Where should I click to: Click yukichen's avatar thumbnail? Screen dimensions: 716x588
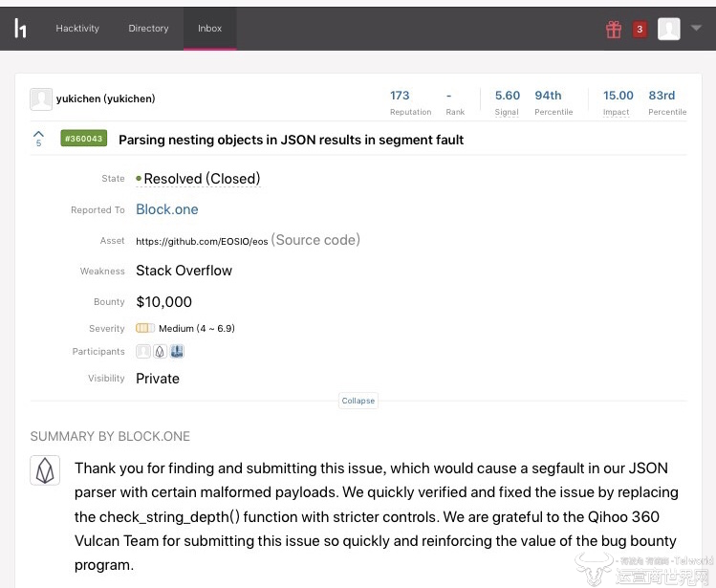point(41,99)
